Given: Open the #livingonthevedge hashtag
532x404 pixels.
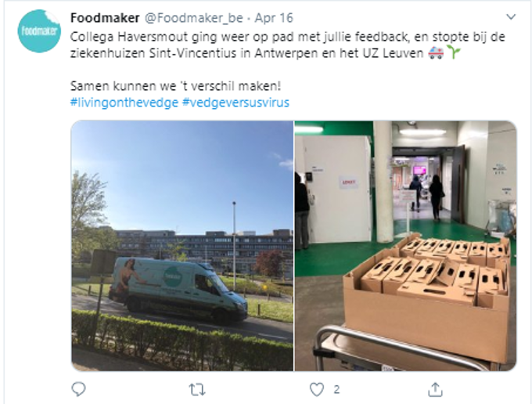Looking at the screenshot, I should (124, 103).
